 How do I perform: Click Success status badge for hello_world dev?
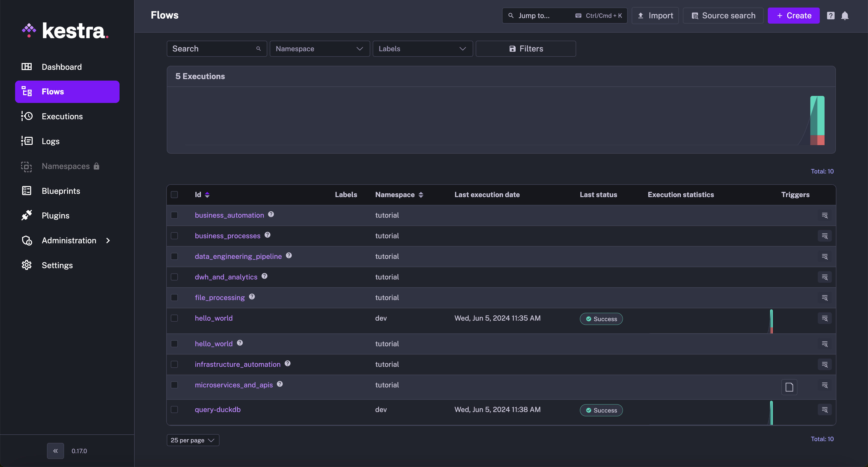click(601, 319)
